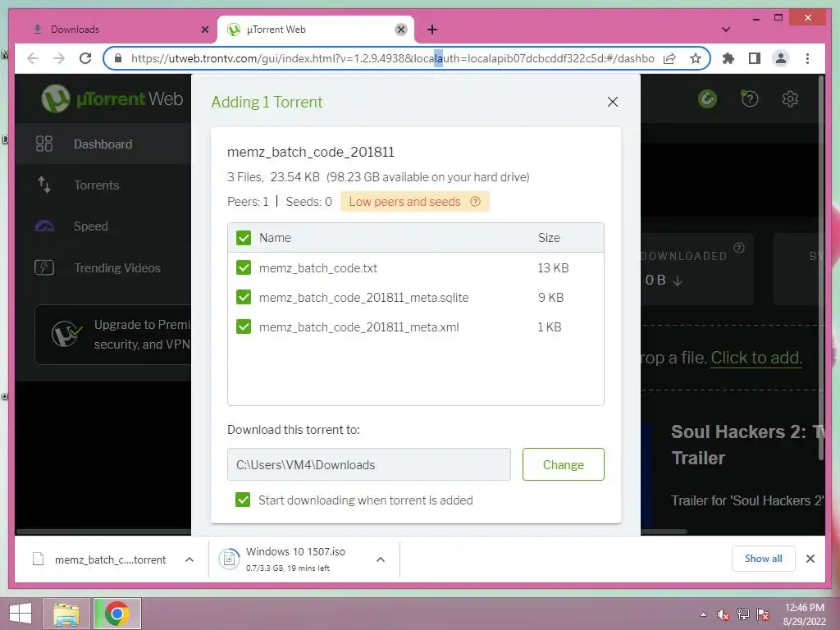Click the muted volume tray icon

click(724, 614)
